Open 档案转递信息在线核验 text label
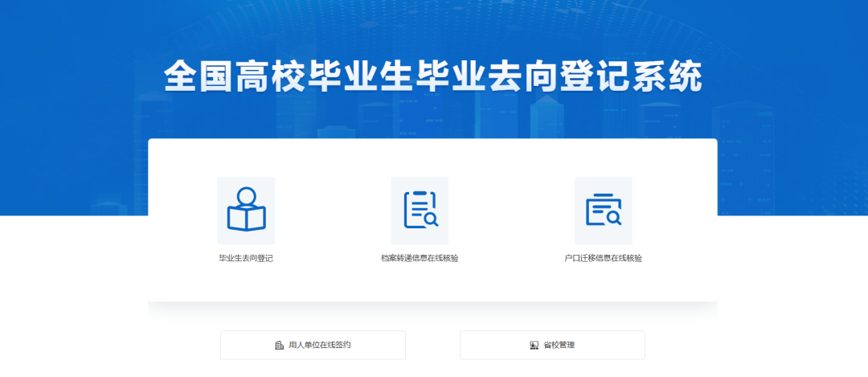Image resolution: width=868 pixels, height=377 pixels. pyautogui.click(x=420, y=259)
